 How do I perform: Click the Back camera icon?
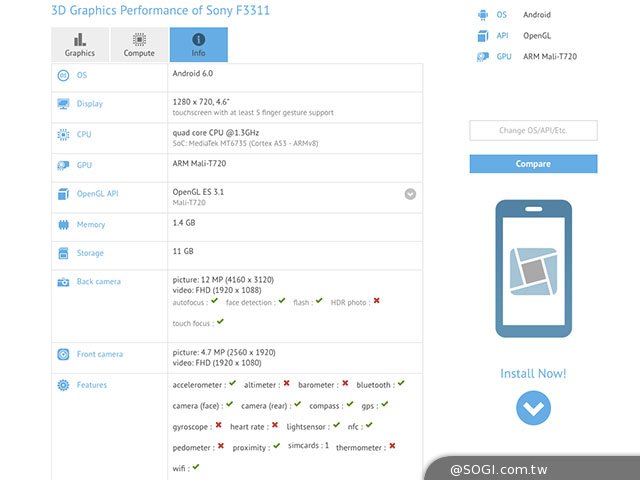pos(63,282)
